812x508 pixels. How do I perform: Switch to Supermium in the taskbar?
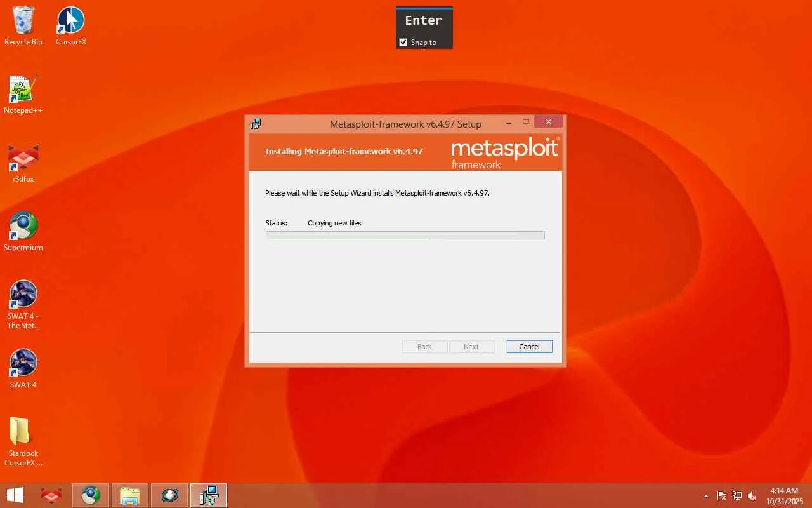[91, 495]
